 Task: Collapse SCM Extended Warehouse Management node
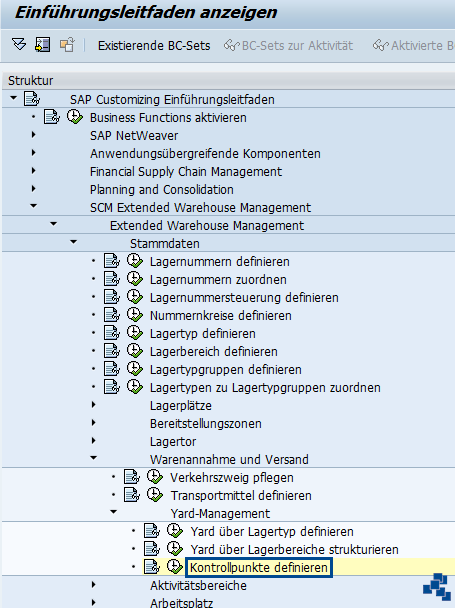[x=34, y=206]
